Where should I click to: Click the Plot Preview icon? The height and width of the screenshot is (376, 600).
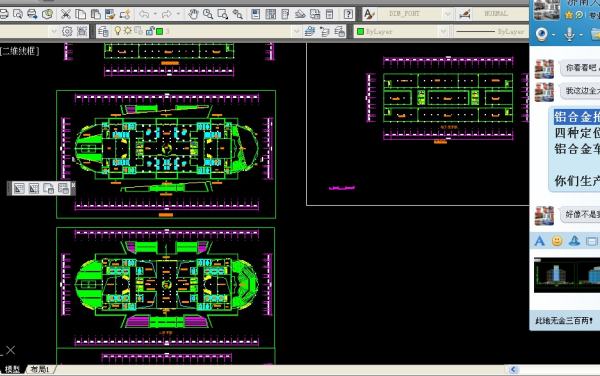[18, 15]
